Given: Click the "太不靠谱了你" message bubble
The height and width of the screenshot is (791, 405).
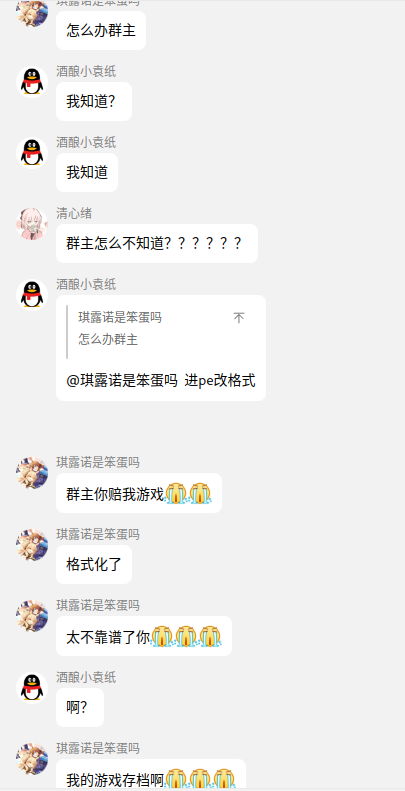Looking at the screenshot, I should pos(144,636).
